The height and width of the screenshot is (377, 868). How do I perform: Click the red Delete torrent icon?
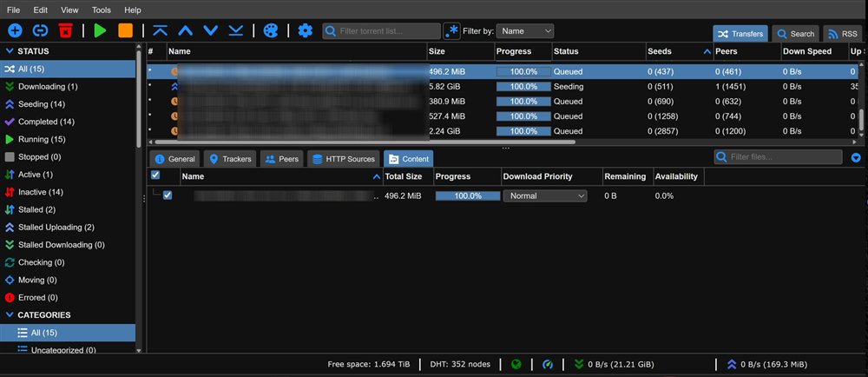click(x=65, y=30)
